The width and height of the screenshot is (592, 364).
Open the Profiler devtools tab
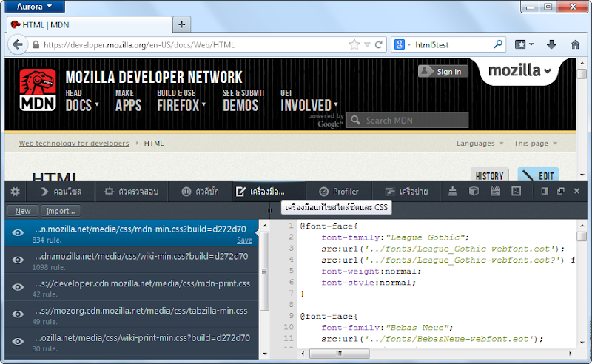tap(339, 192)
